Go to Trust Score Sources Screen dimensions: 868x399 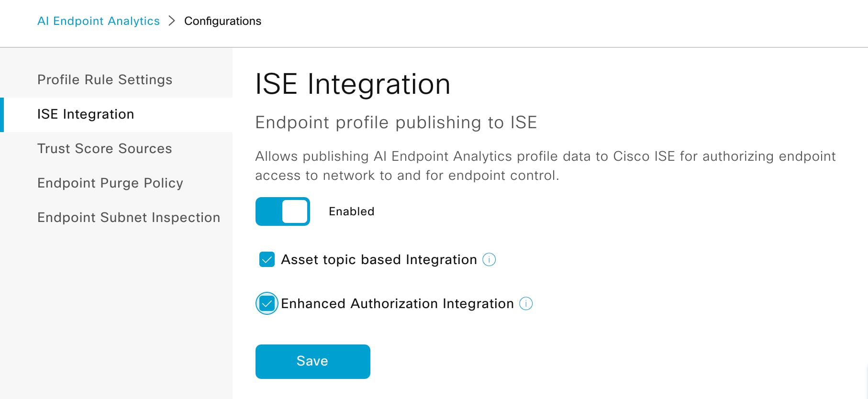click(x=105, y=149)
